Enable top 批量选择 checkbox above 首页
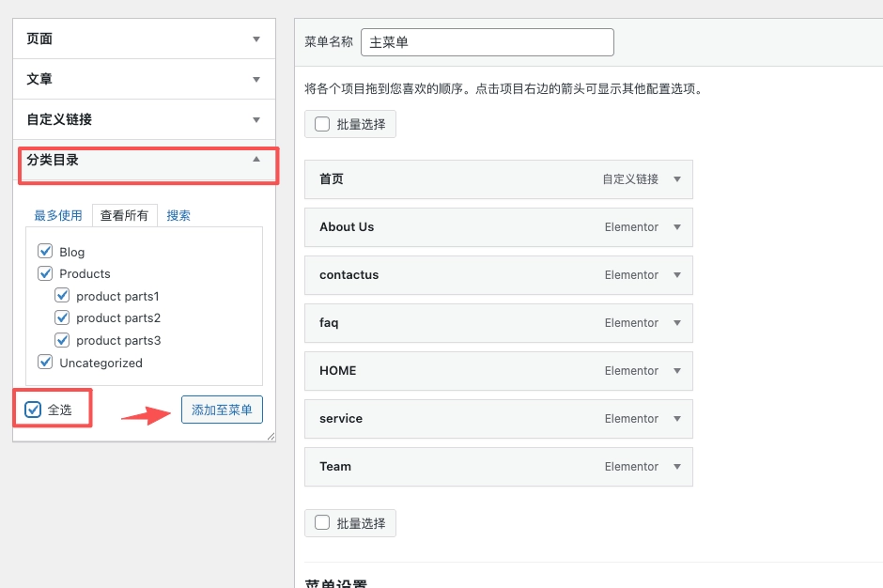Viewport: 883px width, 588px height. (x=322, y=124)
